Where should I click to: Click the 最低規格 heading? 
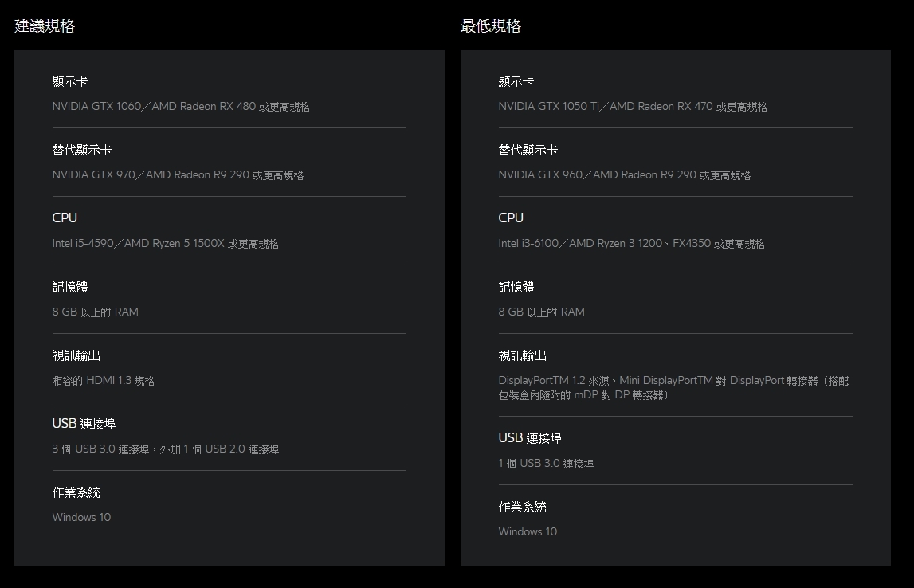491,26
